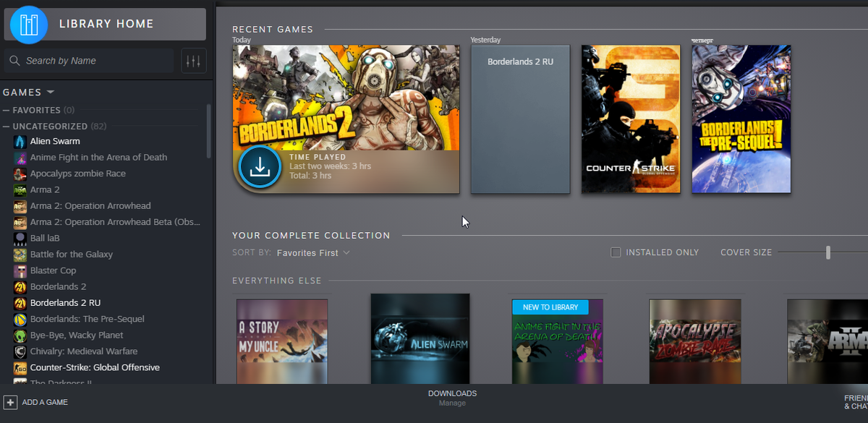Click the download icon on Borderlands 2 card
Viewport: 868px width, 423px height.
(259, 167)
